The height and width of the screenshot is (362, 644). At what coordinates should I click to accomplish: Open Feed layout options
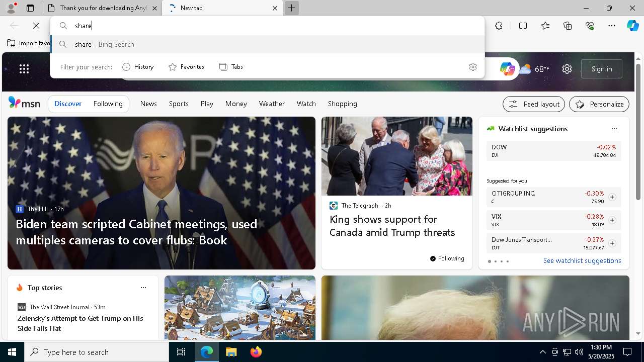pyautogui.click(x=534, y=104)
